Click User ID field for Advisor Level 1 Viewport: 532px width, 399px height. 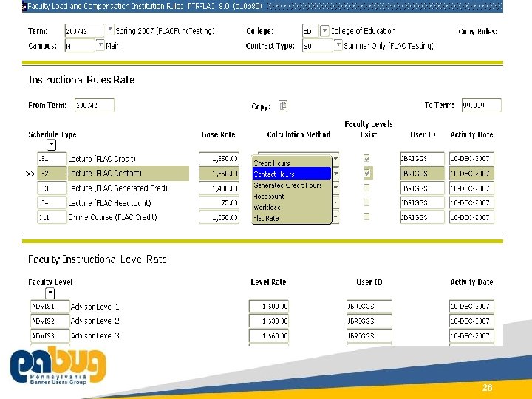pyautogui.click(x=369, y=307)
